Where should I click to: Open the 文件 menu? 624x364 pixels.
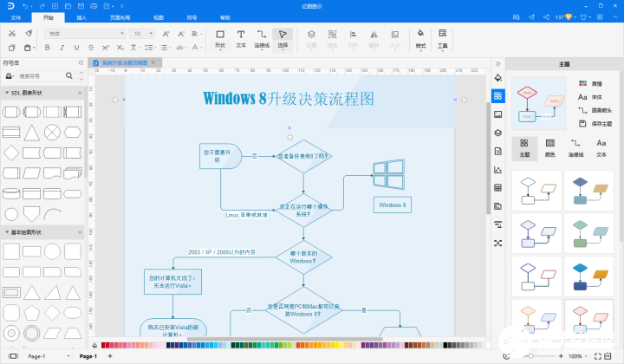[x=16, y=17]
